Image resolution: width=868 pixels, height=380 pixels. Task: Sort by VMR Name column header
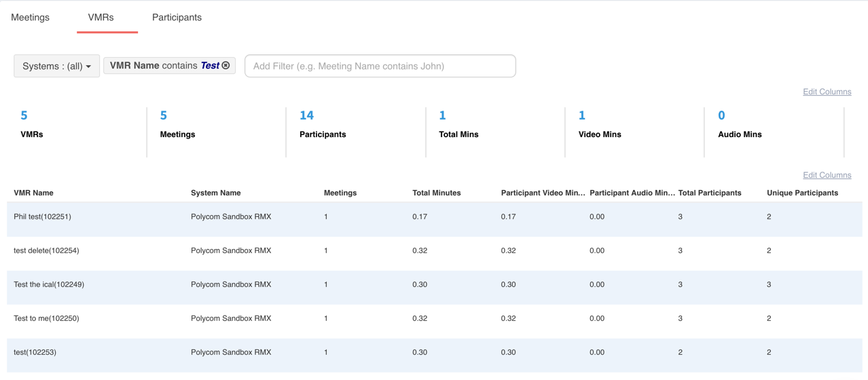click(33, 193)
